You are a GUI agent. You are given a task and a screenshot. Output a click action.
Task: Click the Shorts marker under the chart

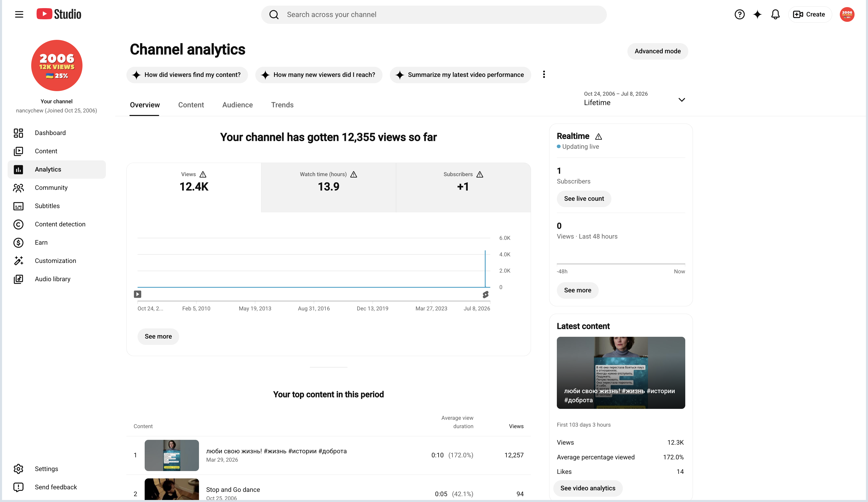click(x=485, y=295)
